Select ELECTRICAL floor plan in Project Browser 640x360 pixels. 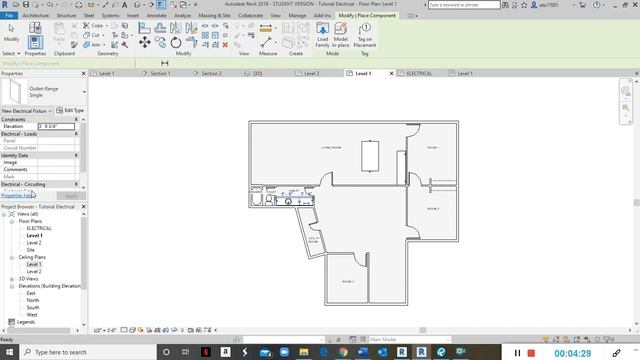click(x=39, y=229)
